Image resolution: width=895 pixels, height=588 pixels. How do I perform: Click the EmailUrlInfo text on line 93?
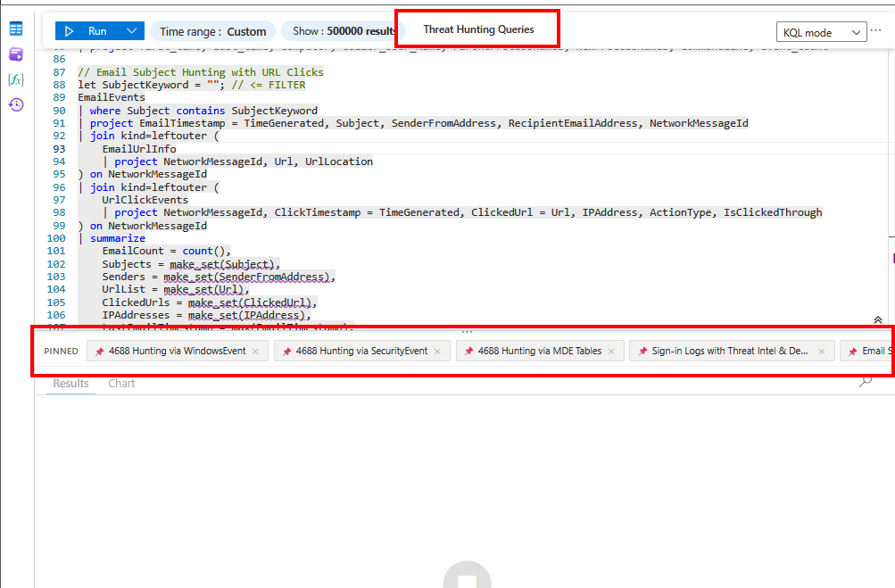point(139,149)
